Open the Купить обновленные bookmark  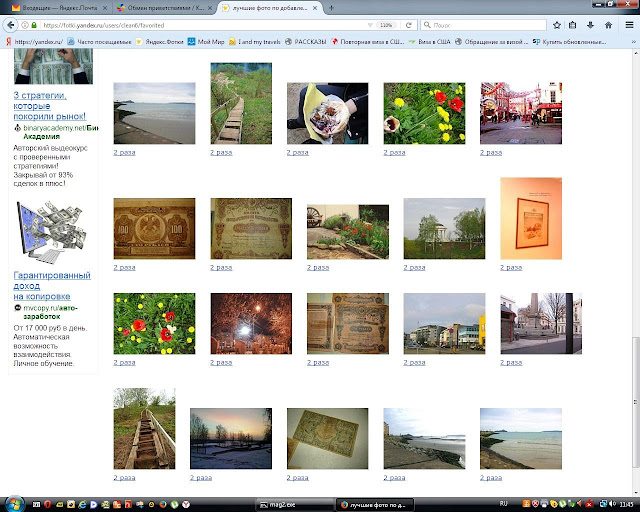click(569, 42)
